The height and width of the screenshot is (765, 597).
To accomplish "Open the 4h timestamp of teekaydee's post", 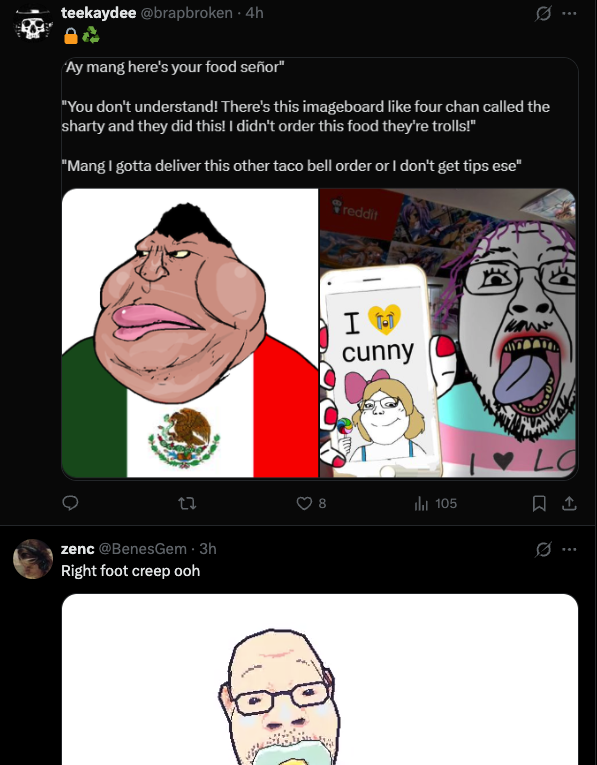I will pyautogui.click(x=254, y=13).
